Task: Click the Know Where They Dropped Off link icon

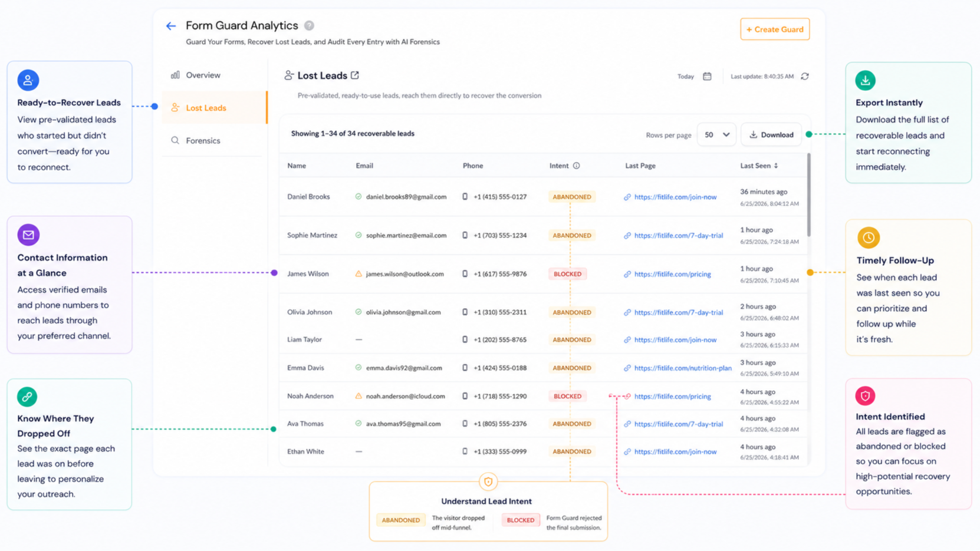Action: click(27, 397)
